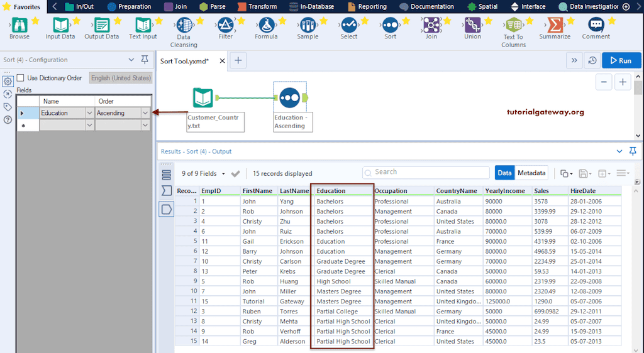Enable Use Dictionary Order checkbox
The width and height of the screenshot is (644, 353).
(21, 78)
